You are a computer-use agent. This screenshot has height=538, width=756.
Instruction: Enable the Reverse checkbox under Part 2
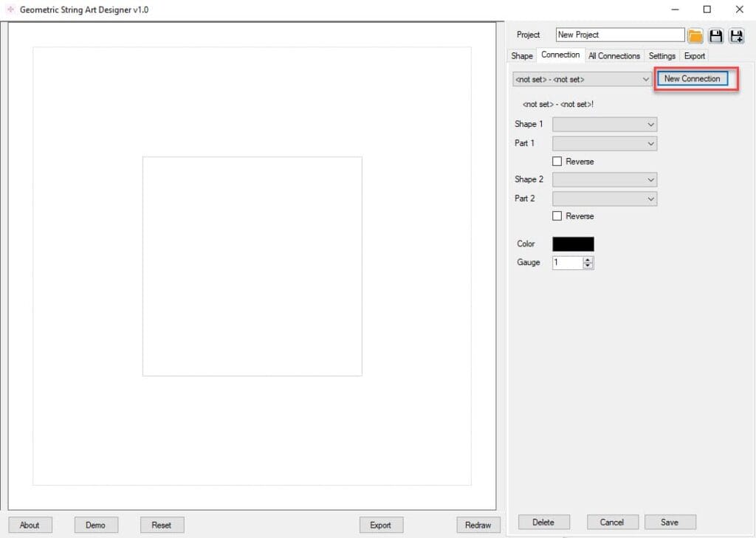click(557, 216)
